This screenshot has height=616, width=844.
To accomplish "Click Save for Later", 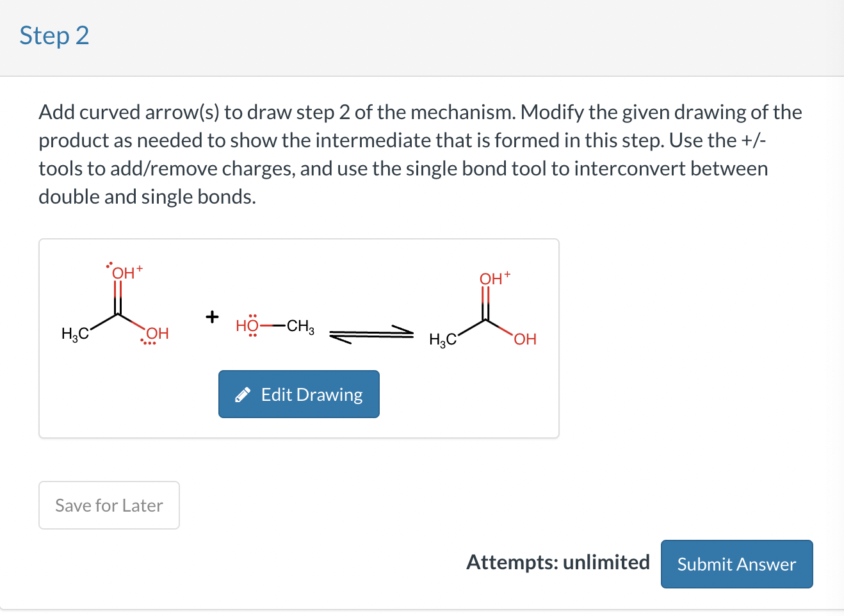I will tap(109, 505).
